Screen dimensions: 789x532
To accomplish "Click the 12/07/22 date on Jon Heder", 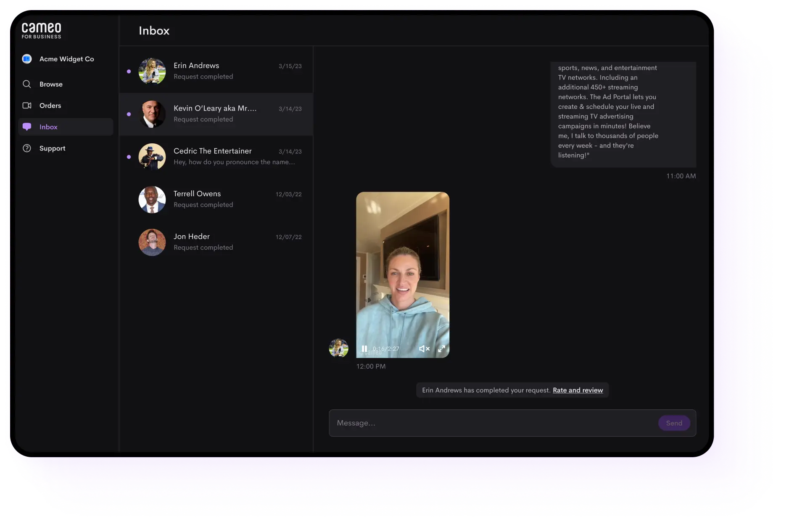I will (x=289, y=237).
